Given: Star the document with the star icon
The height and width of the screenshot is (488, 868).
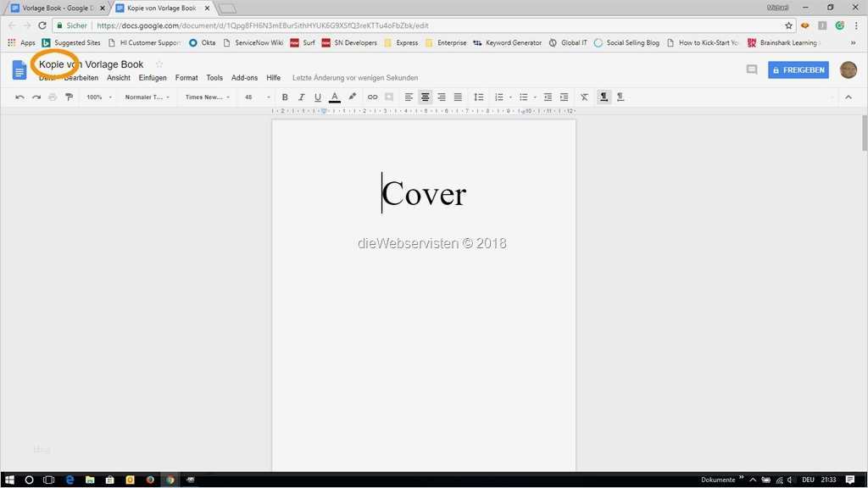Looking at the screenshot, I should click(x=159, y=64).
